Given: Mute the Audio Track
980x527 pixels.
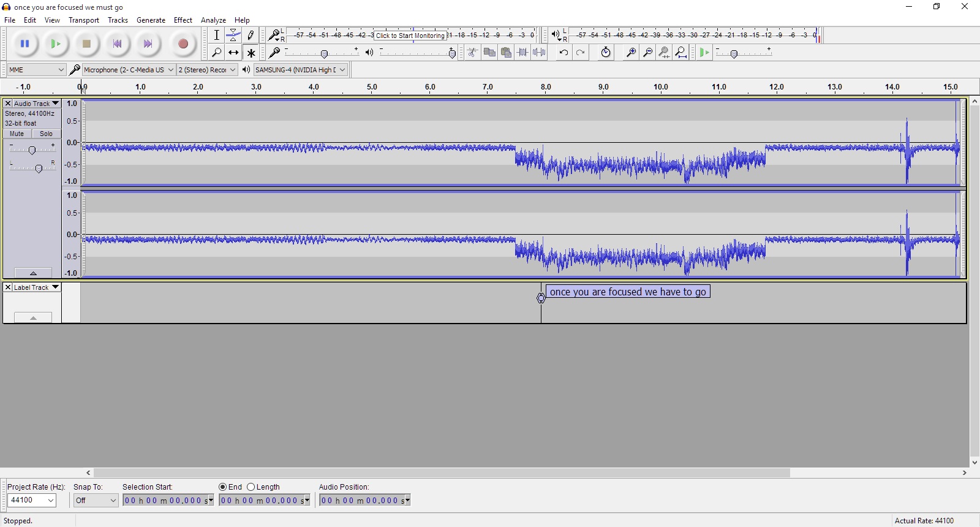Looking at the screenshot, I should click(x=17, y=134).
